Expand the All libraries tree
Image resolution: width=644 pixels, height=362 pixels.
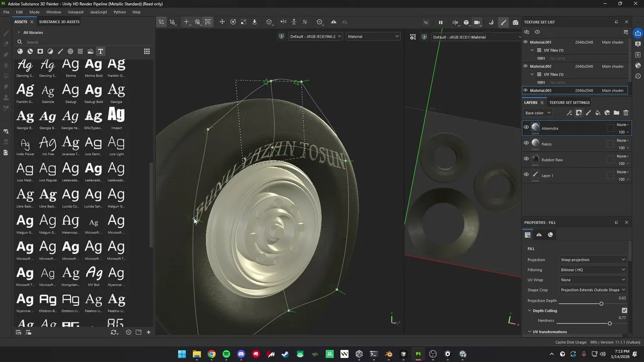[19, 33]
